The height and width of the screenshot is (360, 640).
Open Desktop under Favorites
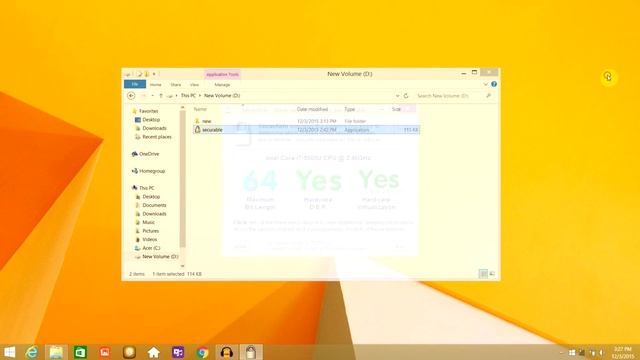pos(151,120)
